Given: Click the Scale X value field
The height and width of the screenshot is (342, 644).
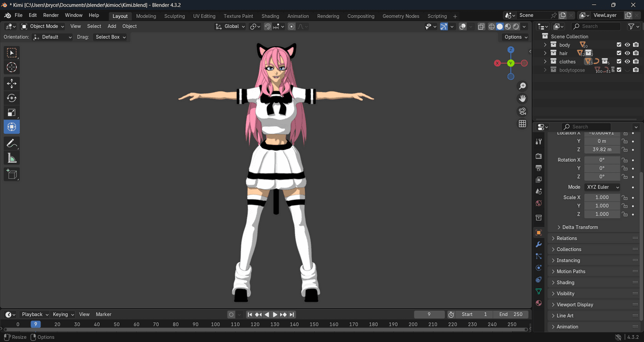Looking at the screenshot, I should pos(602,197).
